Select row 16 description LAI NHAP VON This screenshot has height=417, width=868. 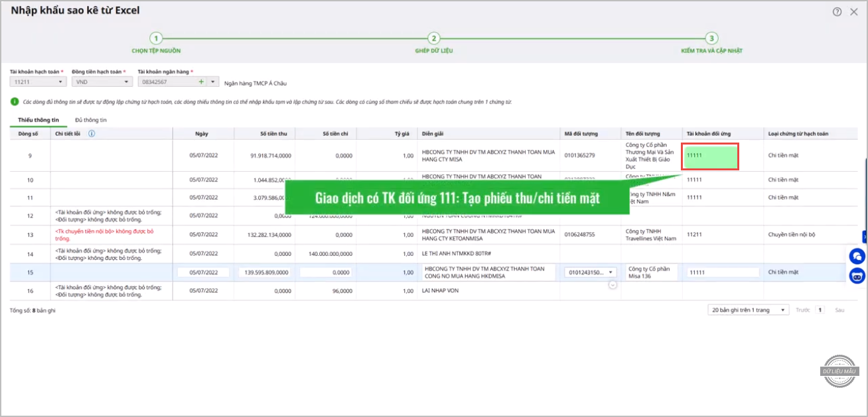440,290
